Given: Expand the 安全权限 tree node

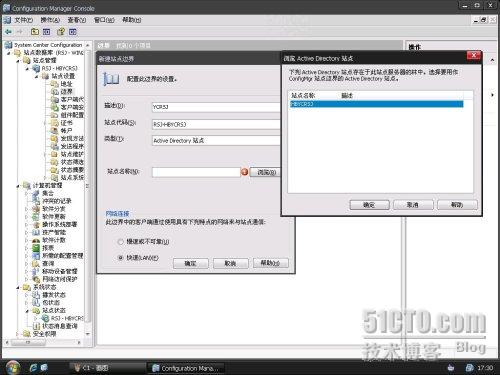Looking at the screenshot, I should pos(18,334).
